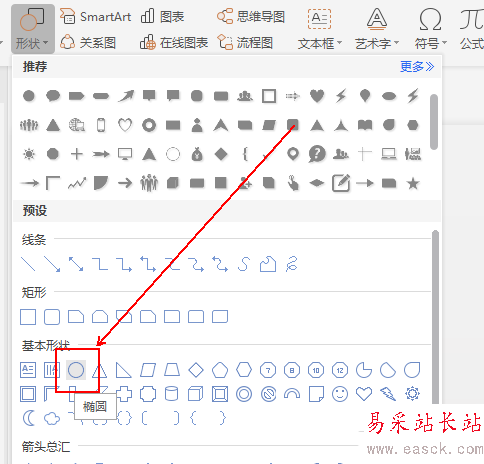This screenshot has height=464, width=484.
Task: Select the curve S line shape
Action: coord(244,264)
